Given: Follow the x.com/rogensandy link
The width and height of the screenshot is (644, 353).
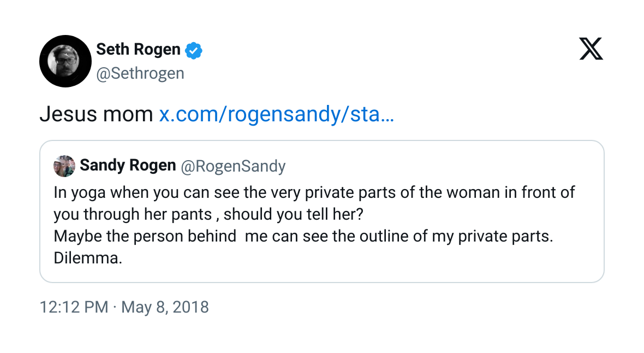Looking at the screenshot, I should tap(276, 115).
